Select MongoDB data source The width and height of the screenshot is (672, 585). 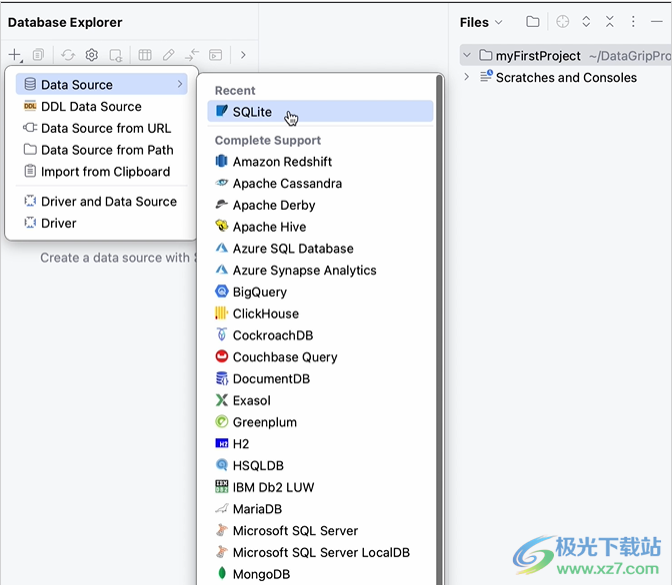tap(320, 574)
